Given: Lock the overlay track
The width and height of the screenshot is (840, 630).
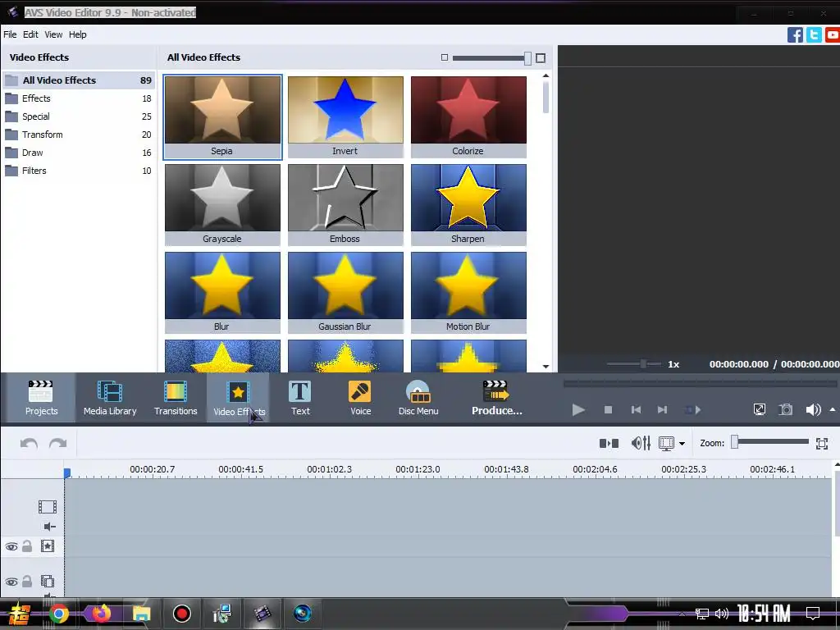Looking at the screenshot, I should pyautogui.click(x=27, y=582).
